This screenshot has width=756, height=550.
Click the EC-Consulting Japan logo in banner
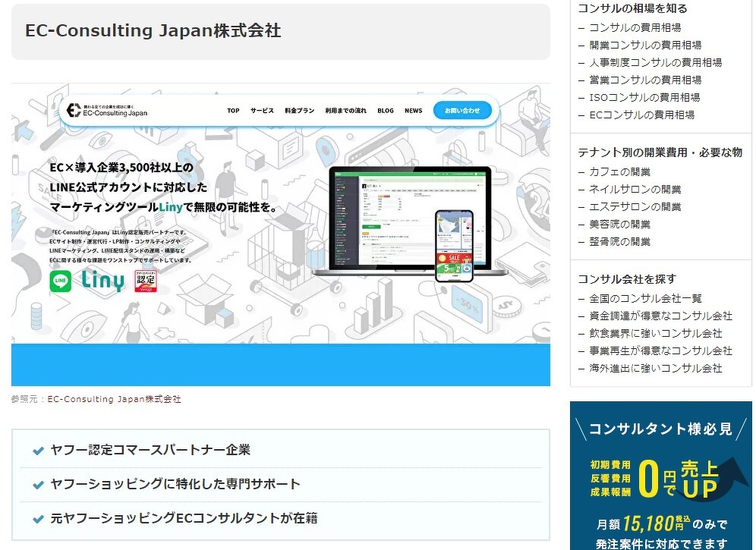pyautogui.click(x=107, y=110)
